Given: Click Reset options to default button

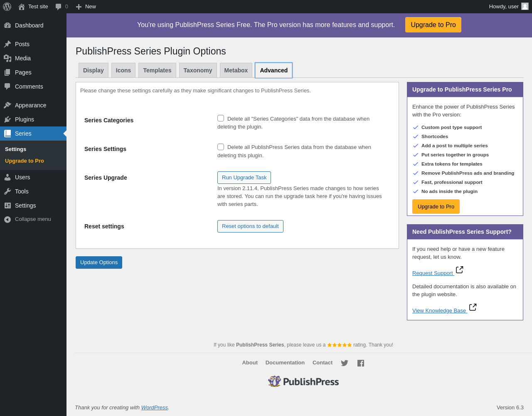Looking at the screenshot, I should (x=250, y=226).
